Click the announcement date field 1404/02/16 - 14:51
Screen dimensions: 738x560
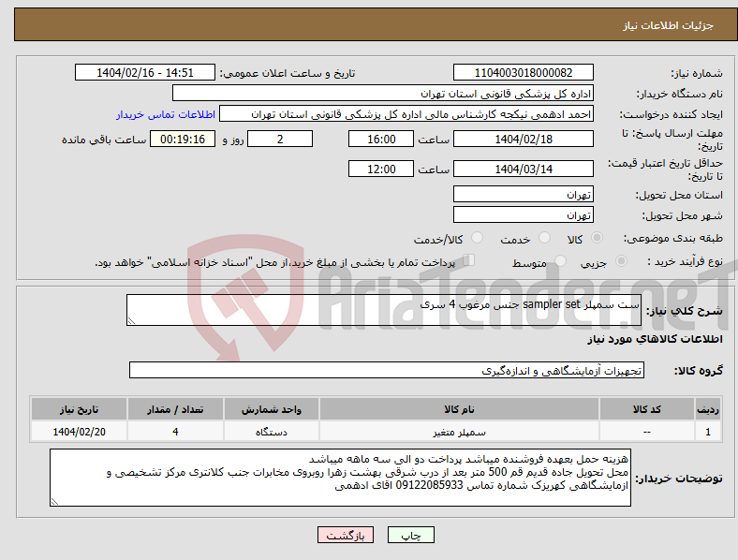tap(145, 72)
